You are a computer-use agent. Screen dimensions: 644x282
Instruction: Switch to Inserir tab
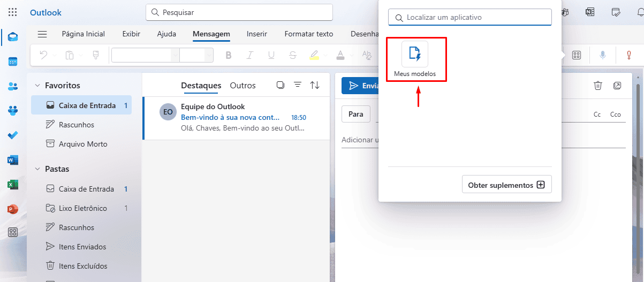pos(257,34)
